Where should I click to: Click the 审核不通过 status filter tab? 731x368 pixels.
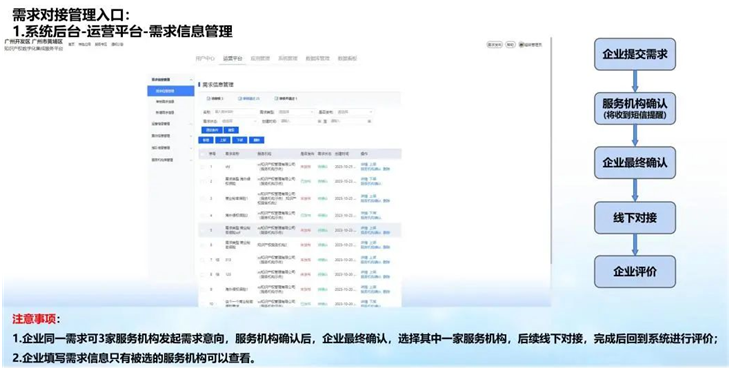tap(286, 99)
